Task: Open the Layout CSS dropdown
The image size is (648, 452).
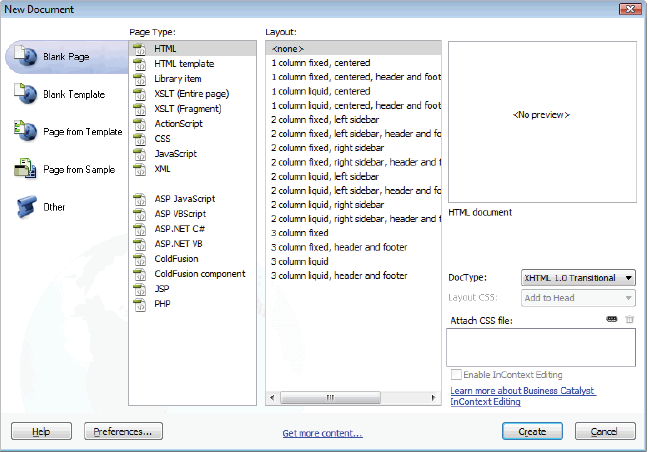Action: pyautogui.click(x=577, y=298)
